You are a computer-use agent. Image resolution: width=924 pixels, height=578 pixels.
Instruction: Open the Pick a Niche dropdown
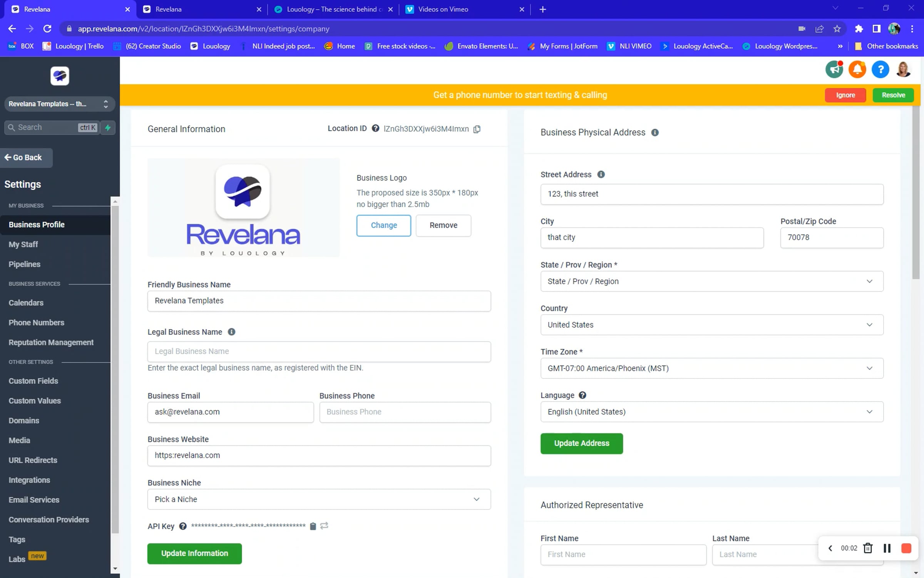click(319, 499)
